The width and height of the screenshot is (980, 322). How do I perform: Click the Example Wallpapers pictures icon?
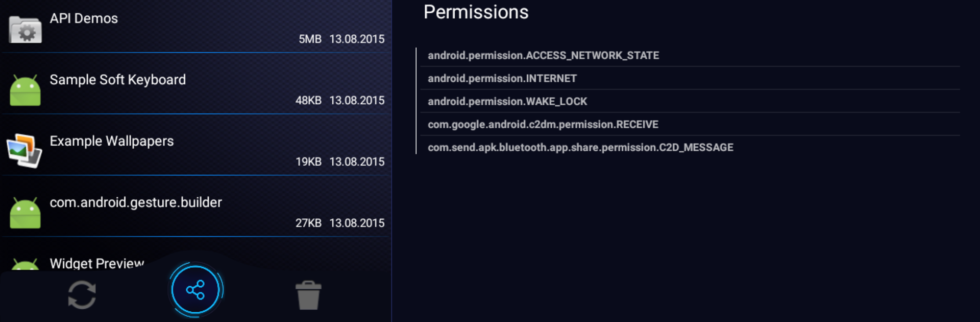pos(24,151)
